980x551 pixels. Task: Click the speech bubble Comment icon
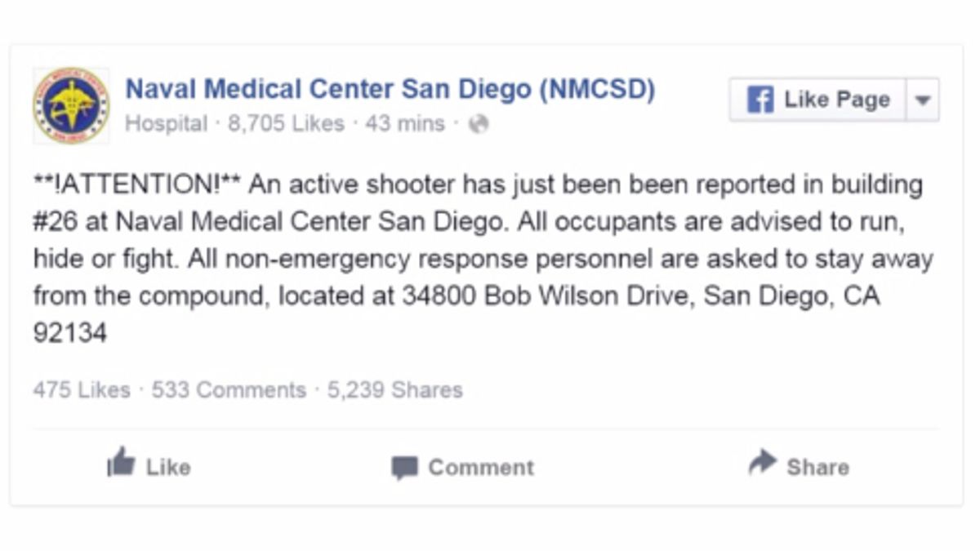[x=403, y=468]
